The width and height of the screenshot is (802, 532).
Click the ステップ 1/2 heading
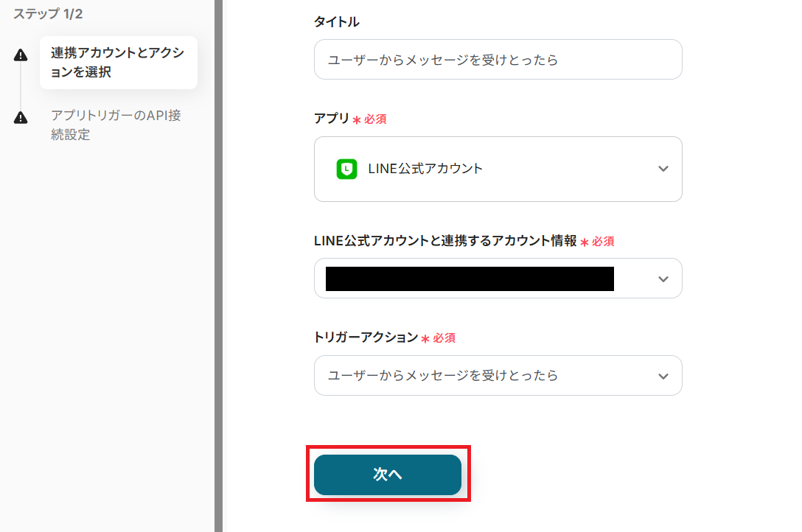click(x=48, y=14)
